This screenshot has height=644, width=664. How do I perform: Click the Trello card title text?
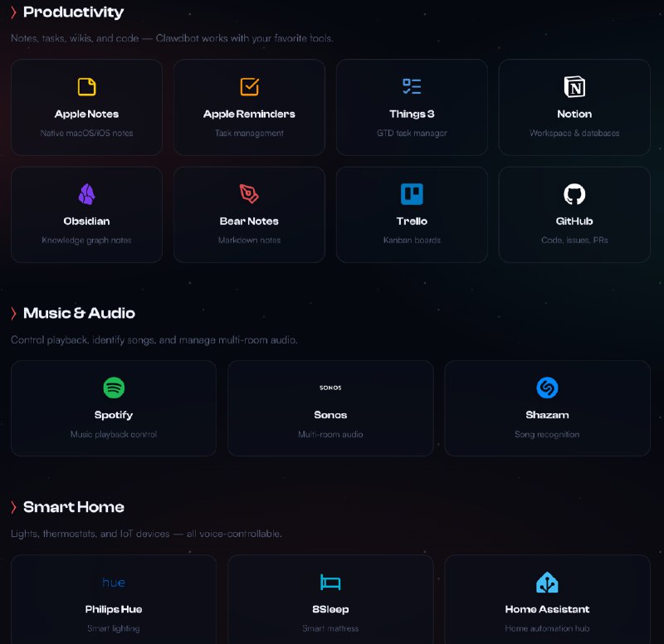(x=412, y=221)
